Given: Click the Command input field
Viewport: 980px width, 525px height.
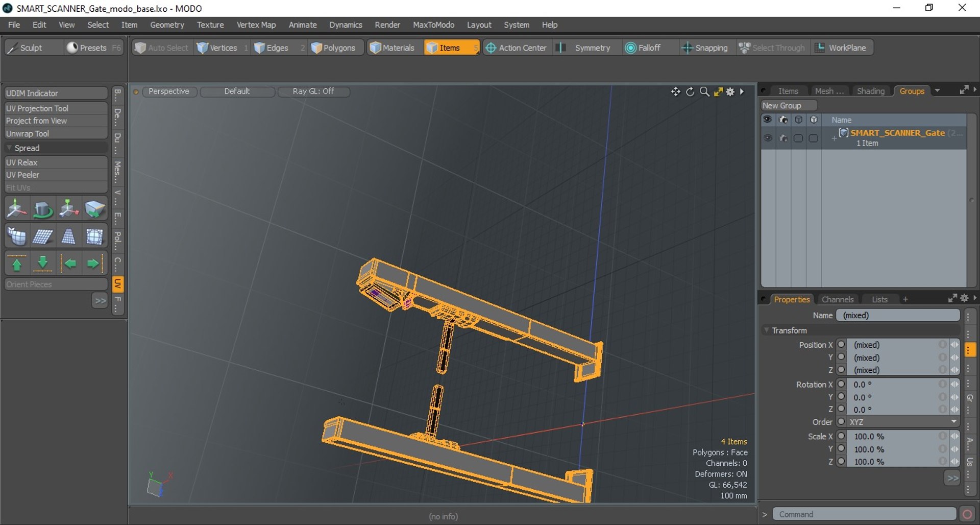Looking at the screenshot, I should point(865,514).
